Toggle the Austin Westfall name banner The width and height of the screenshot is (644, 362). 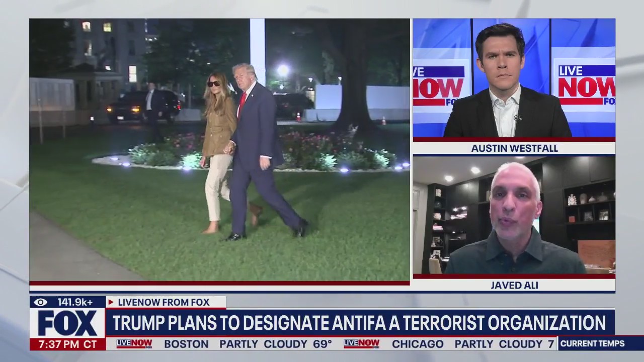[514, 148]
